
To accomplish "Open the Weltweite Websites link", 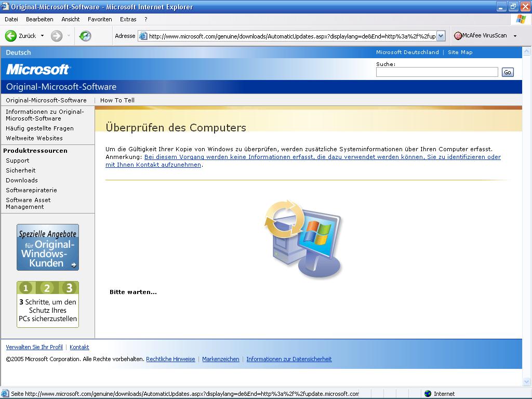I will tap(34, 138).
